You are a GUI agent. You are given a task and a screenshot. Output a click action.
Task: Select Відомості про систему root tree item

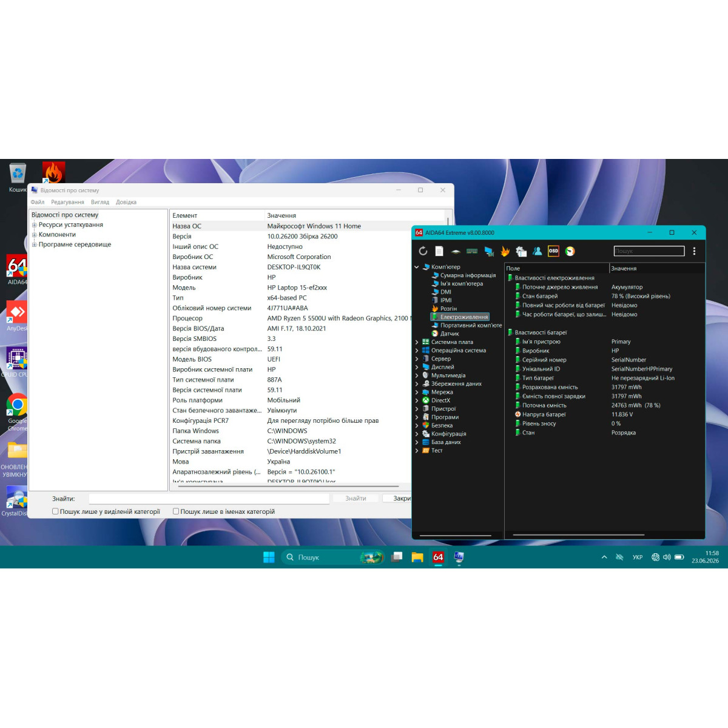pos(65,215)
